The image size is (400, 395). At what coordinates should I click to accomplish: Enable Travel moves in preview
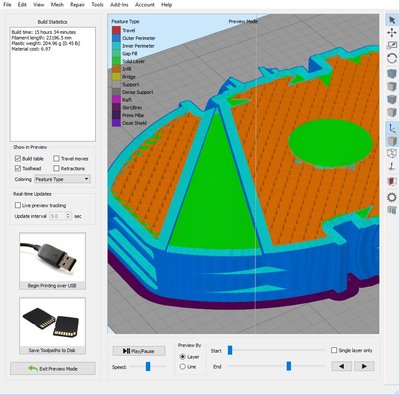point(56,158)
